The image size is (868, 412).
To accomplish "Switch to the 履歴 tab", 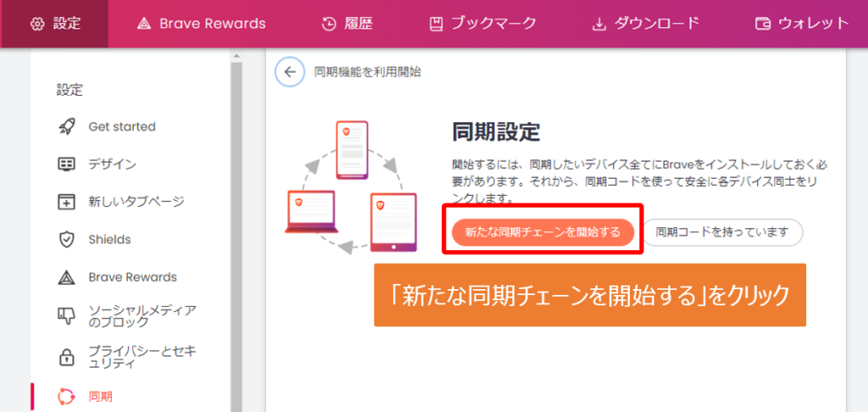I will pos(347,24).
